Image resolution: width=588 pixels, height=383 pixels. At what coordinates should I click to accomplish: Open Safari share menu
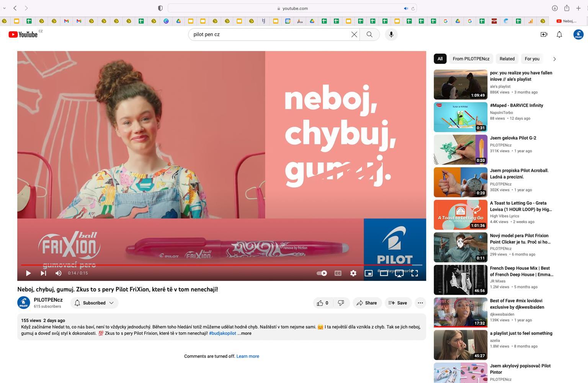pos(567,8)
